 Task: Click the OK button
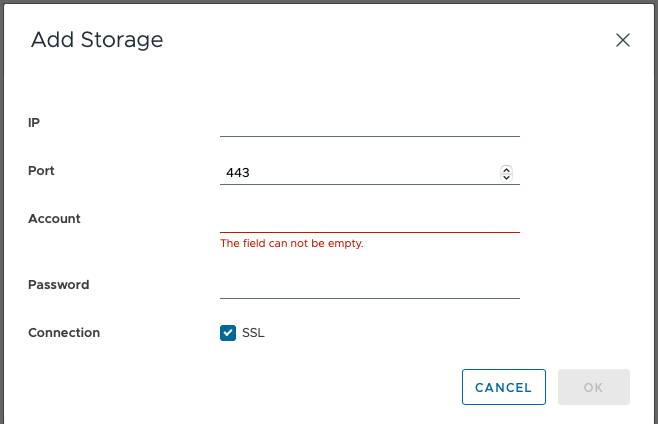(x=593, y=387)
